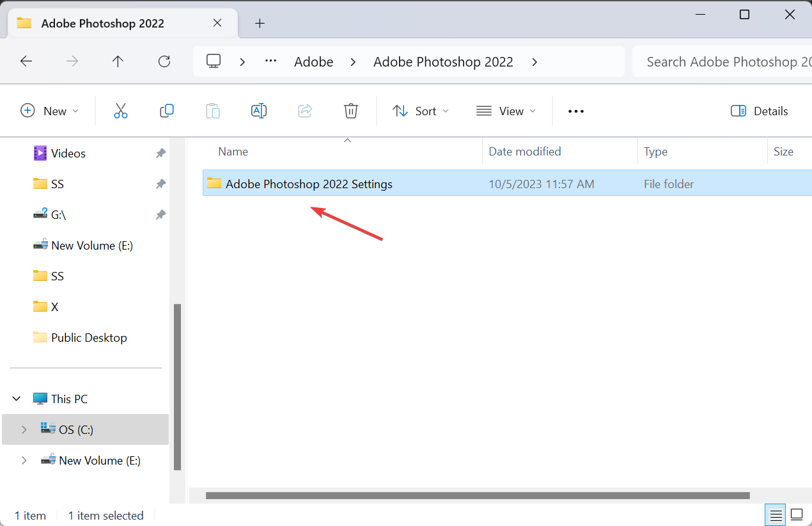Click the chevron right after the PC icon
Viewport: 812px width, 526px height.
pyautogui.click(x=242, y=61)
